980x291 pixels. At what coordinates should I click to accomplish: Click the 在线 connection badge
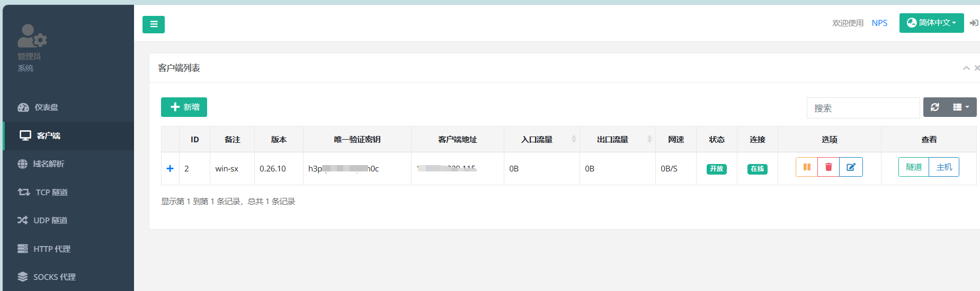tap(758, 169)
